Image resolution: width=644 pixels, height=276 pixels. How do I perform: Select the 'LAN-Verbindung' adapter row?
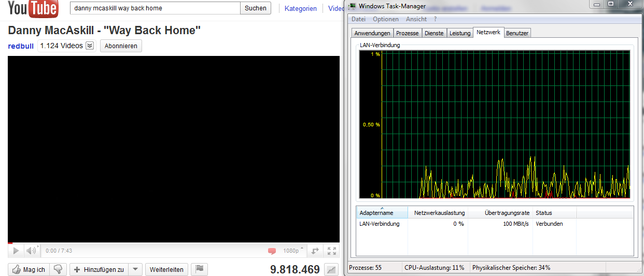pyautogui.click(x=495, y=224)
